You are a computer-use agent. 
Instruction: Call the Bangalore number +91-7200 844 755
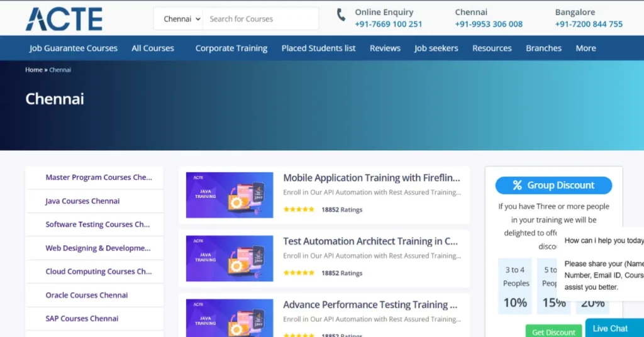(x=589, y=25)
